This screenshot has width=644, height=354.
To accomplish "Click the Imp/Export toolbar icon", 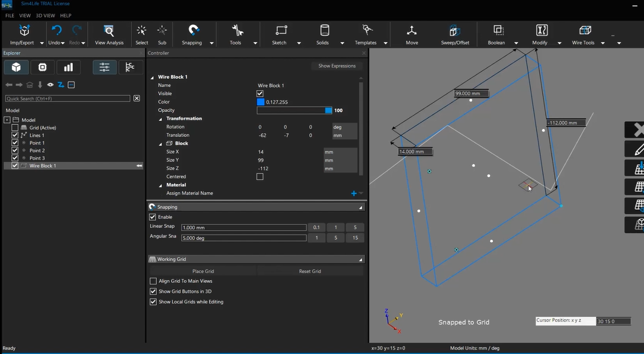I will click(24, 31).
